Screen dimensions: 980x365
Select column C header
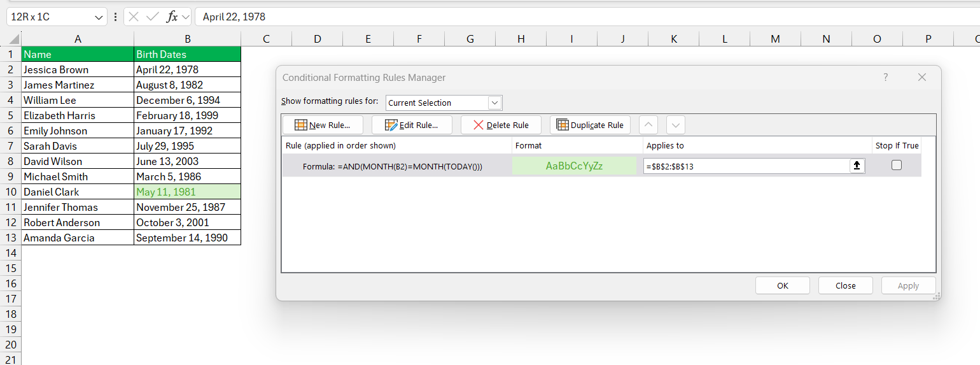(267, 39)
